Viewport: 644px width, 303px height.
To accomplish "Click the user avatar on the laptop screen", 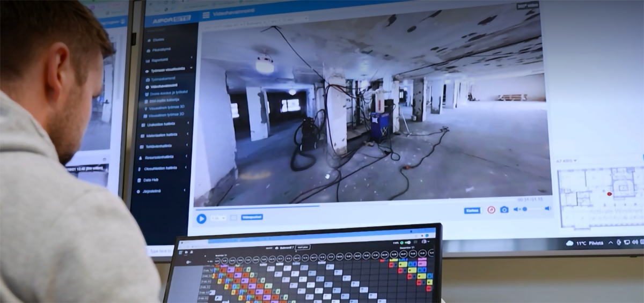I will [424, 242].
